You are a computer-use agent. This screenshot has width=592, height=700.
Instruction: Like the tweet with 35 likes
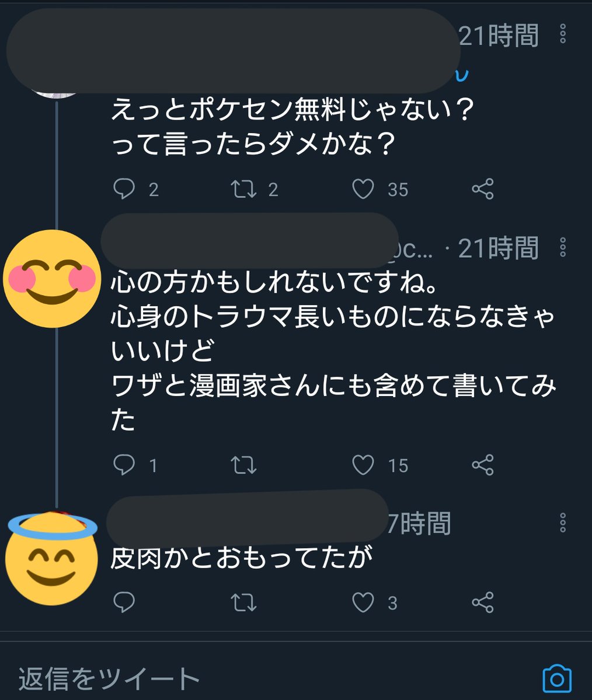pyautogui.click(x=363, y=189)
